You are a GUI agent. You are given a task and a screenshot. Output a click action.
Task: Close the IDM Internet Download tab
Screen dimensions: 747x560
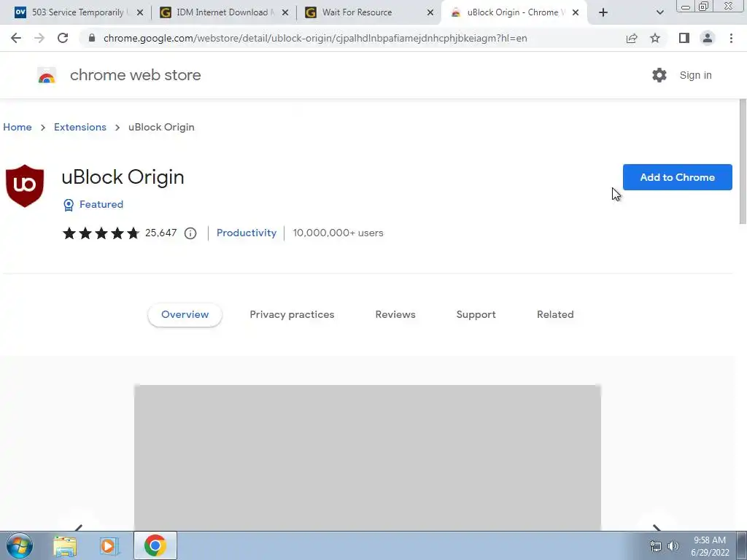tap(285, 13)
